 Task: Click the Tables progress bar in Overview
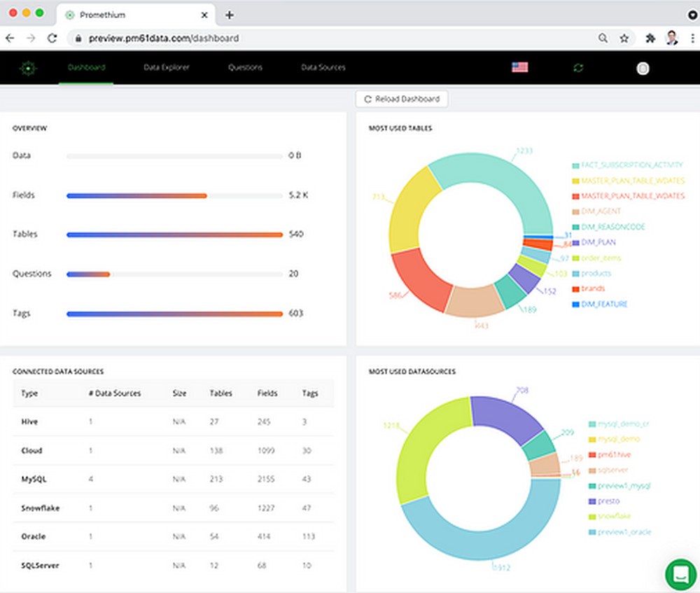174,235
